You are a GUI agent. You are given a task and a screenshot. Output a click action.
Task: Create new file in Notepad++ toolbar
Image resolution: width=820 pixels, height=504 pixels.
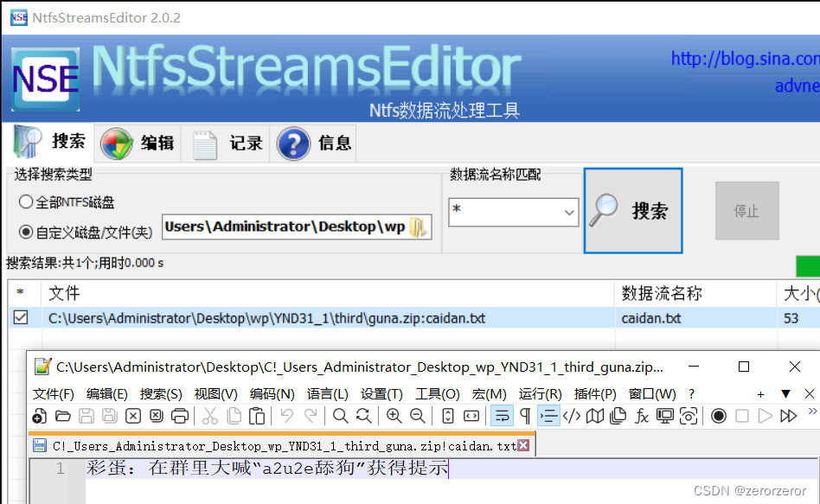point(39,416)
